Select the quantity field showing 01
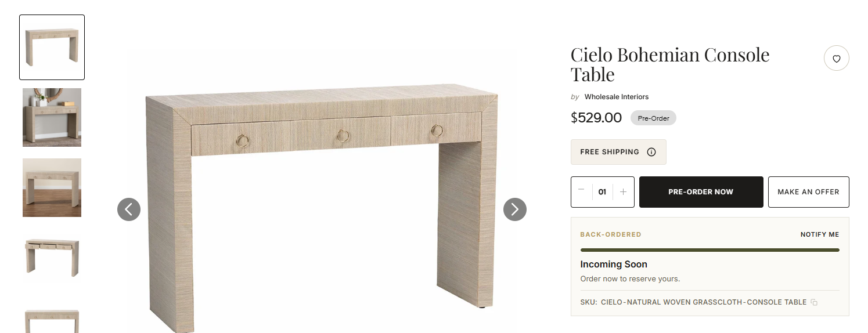 click(x=602, y=192)
